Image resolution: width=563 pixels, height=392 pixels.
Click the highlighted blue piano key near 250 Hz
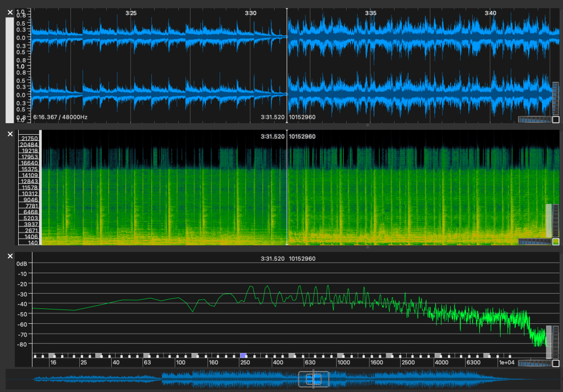243,356
